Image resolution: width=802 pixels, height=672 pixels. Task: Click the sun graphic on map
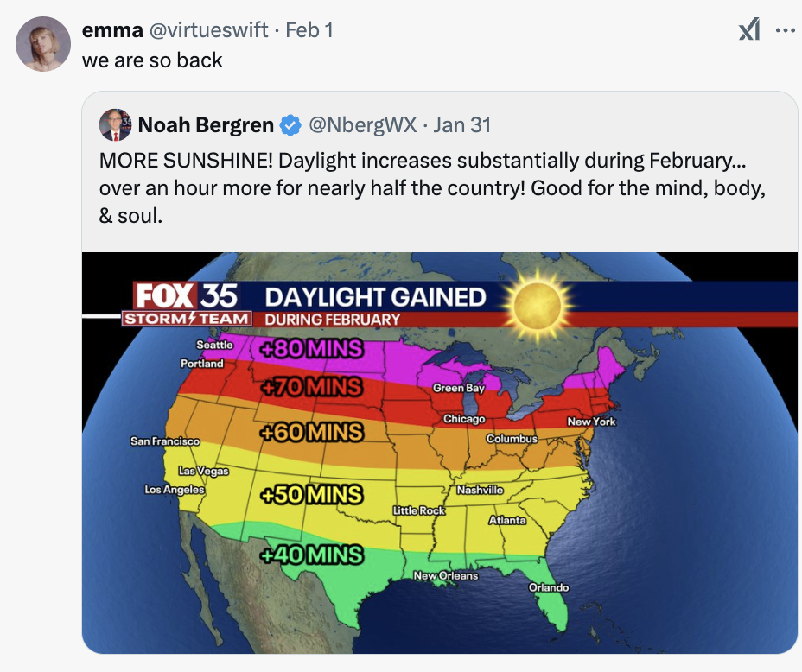(x=537, y=305)
